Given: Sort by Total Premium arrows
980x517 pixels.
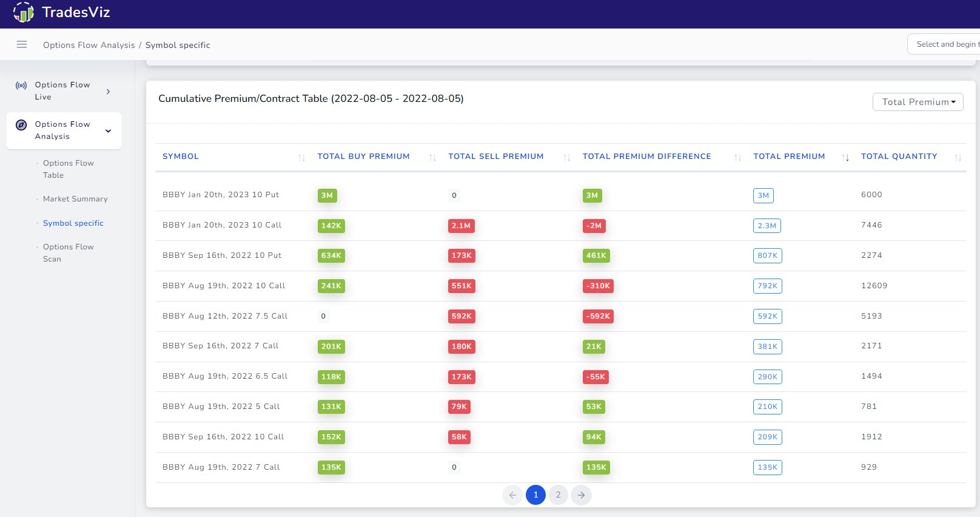Looking at the screenshot, I should click(845, 158).
